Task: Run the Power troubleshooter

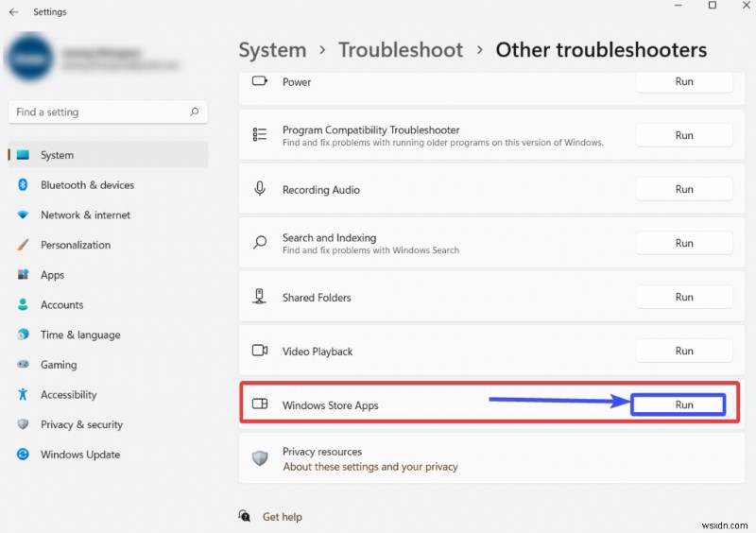Action: tap(684, 81)
